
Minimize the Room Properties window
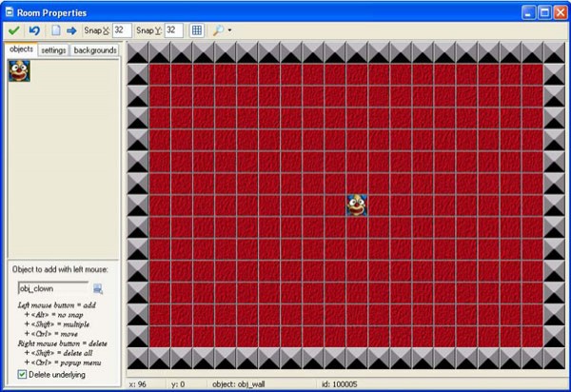[528, 12]
